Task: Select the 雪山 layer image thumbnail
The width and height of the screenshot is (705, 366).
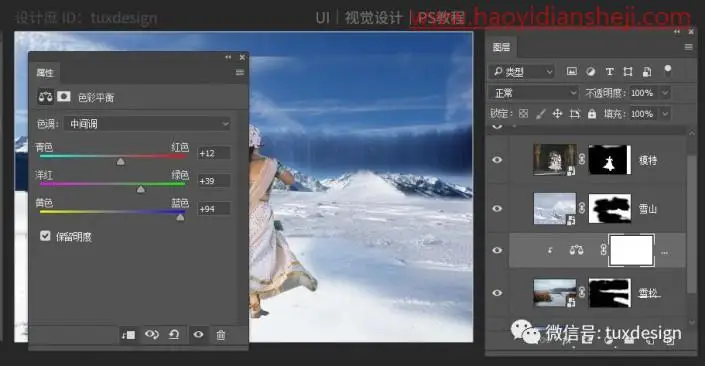Action: [554, 208]
